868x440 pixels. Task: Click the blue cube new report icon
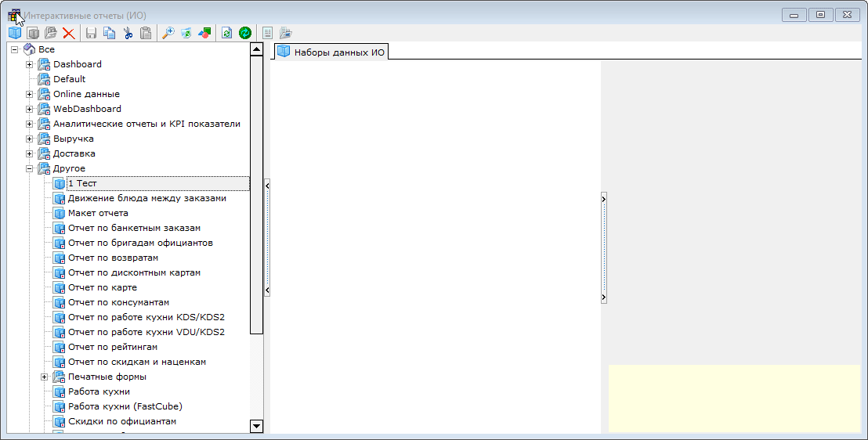[15, 33]
